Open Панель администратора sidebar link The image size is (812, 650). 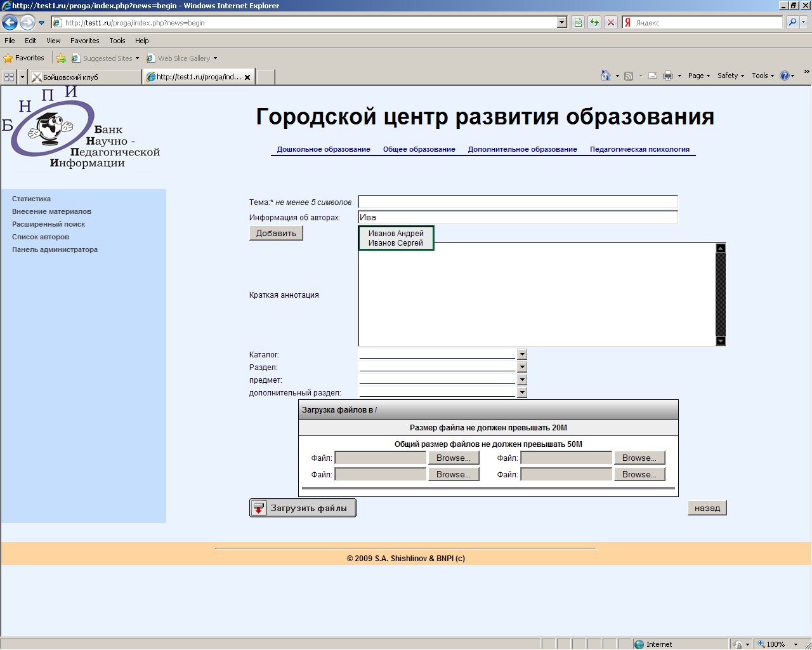[55, 249]
